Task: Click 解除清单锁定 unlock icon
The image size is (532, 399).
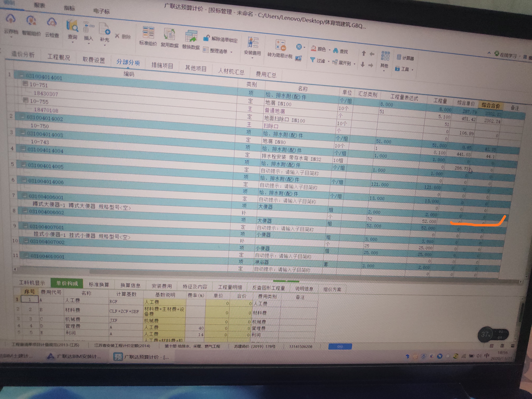Action: point(206,38)
